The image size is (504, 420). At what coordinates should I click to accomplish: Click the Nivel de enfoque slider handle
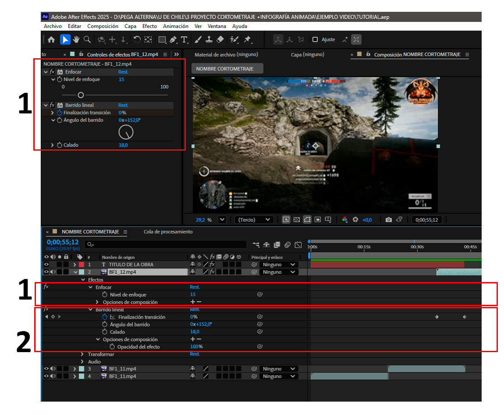[81, 95]
